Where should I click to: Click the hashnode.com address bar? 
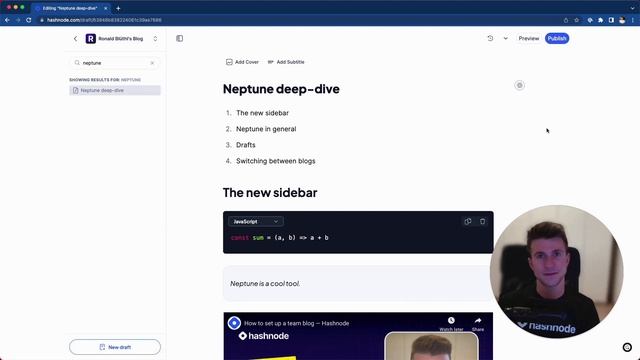point(300,20)
